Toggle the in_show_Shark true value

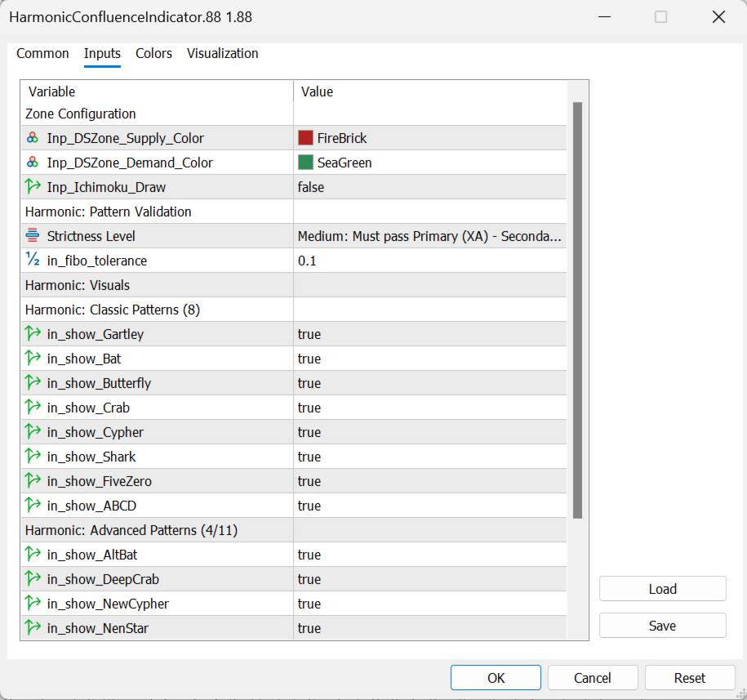[x=429, y=457]
